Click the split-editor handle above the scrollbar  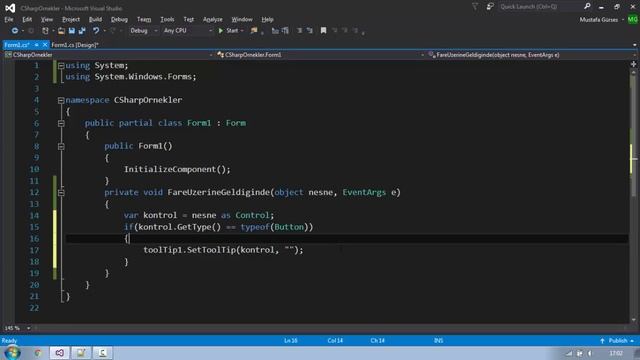pos(633,64)
